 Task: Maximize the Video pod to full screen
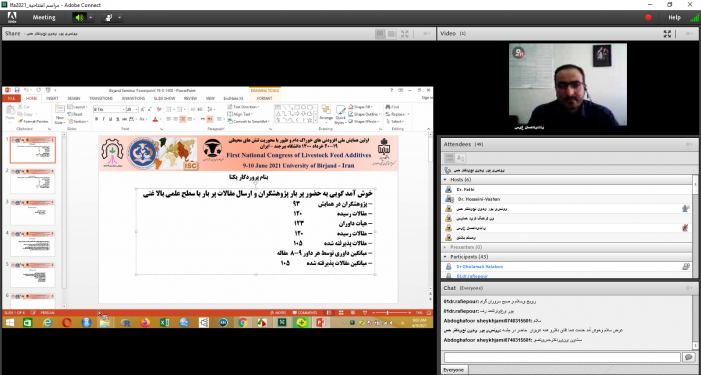(x=667, y=34)
